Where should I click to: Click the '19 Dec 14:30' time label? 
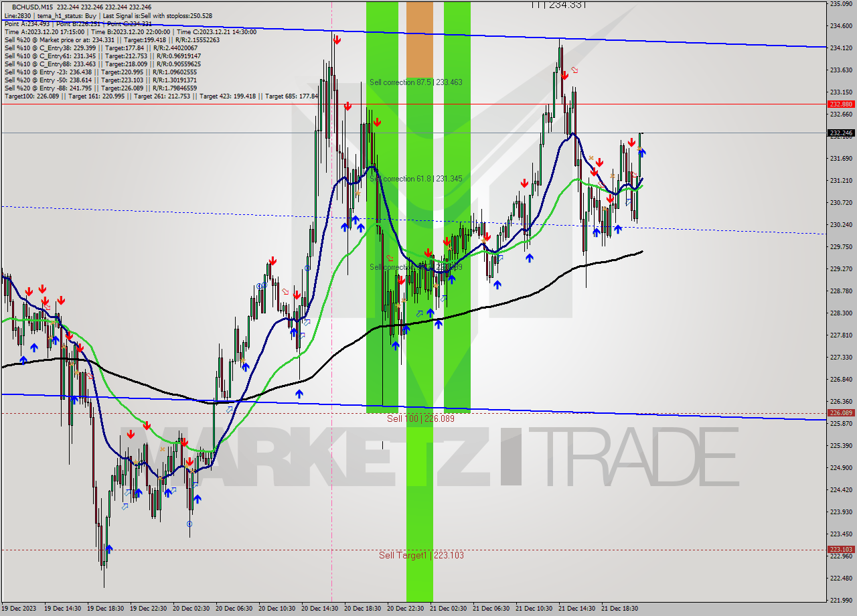(x=63, y=609)
